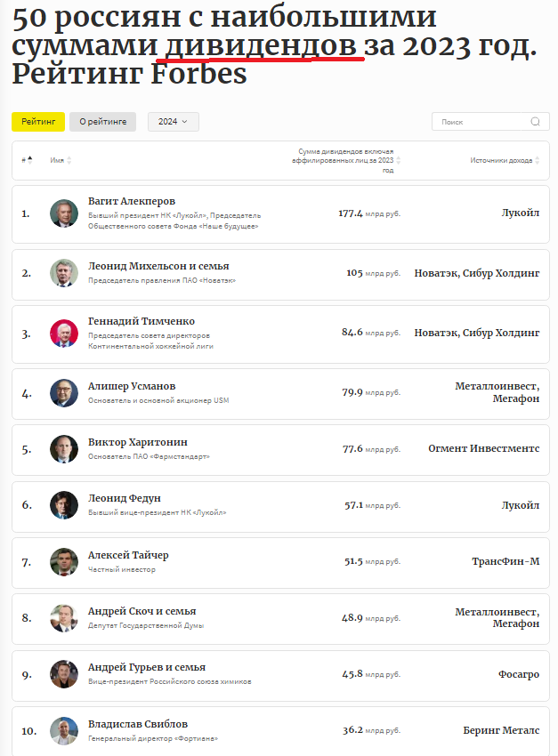Switch to the Рейтинг tab
This screenshot has height=756, width=558.
(x=38, y=122)
